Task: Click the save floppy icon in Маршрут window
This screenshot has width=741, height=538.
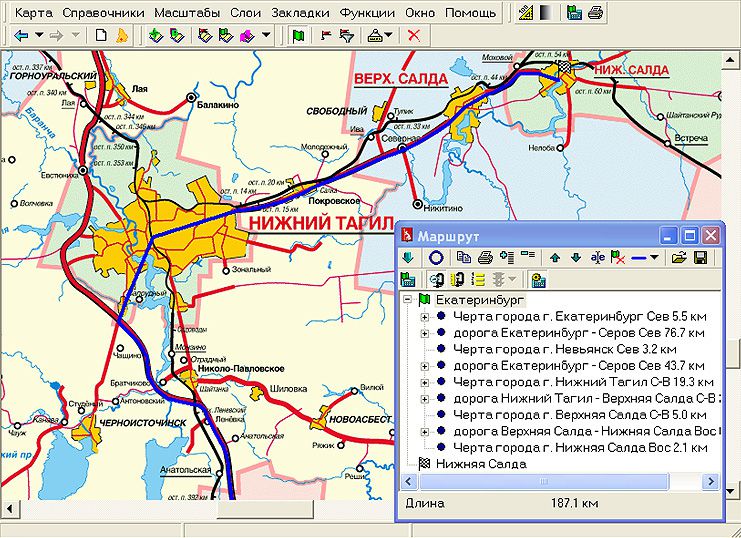Action: click(x=701, y=258)
